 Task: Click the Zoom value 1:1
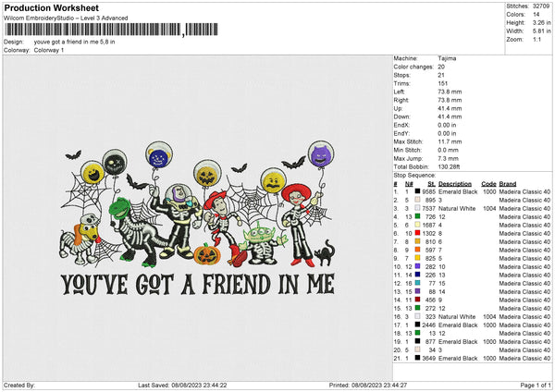click(536, 39)
